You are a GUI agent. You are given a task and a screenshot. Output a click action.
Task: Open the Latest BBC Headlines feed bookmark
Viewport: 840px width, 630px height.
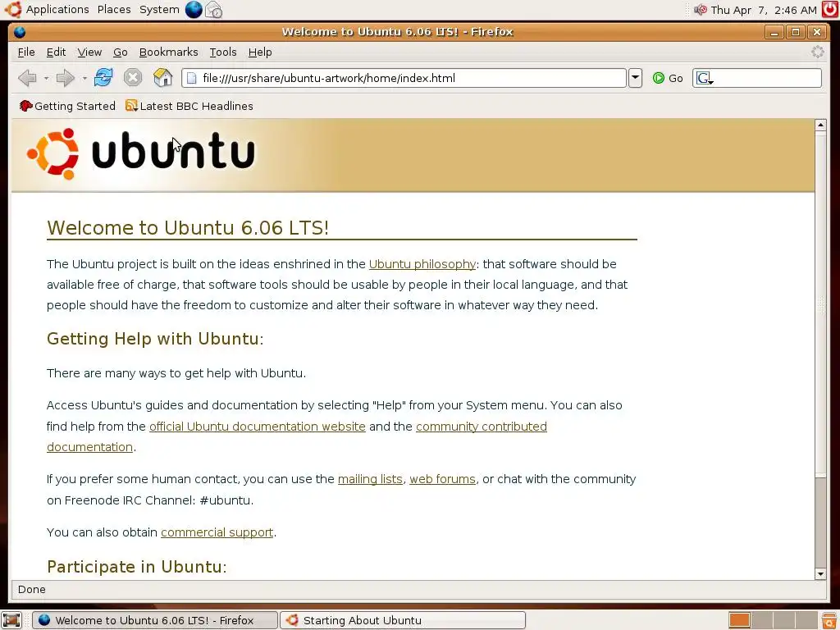189,106
